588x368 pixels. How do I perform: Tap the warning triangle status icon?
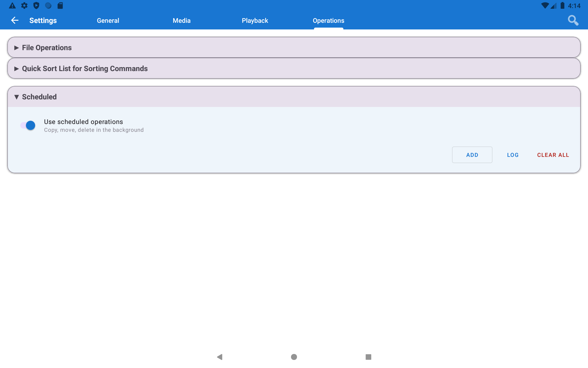pyautogui.click(x=12, y=6)
